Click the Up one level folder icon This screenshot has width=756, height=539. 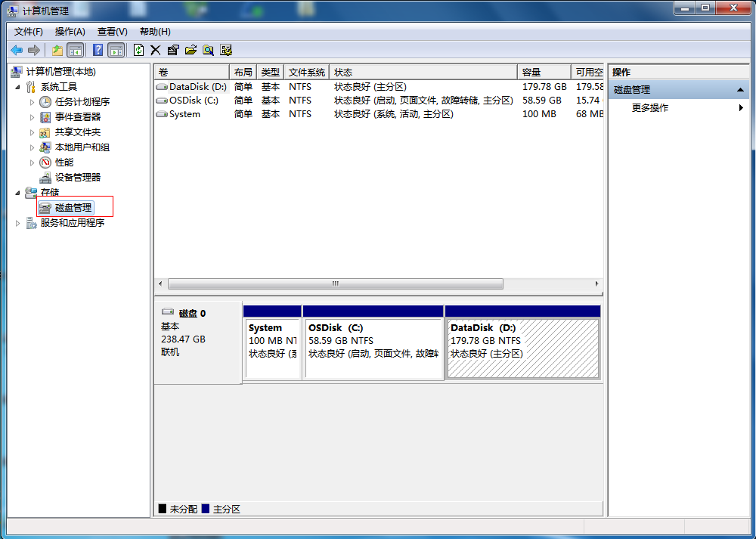tap(57, 50)
